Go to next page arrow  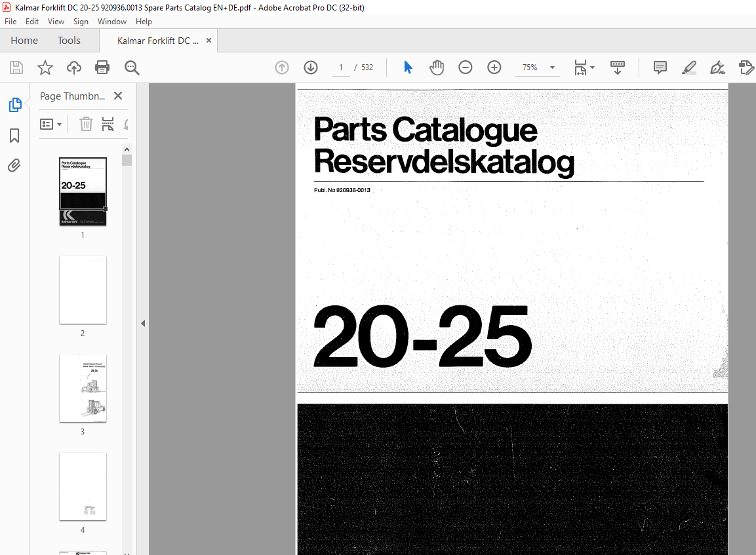pos(311,67)
